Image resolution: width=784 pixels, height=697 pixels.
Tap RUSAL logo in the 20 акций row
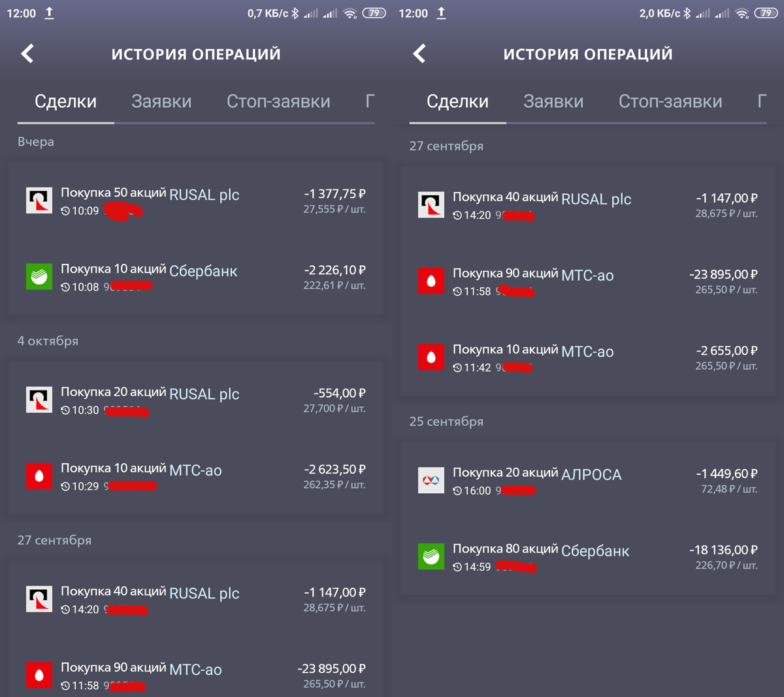39,400
